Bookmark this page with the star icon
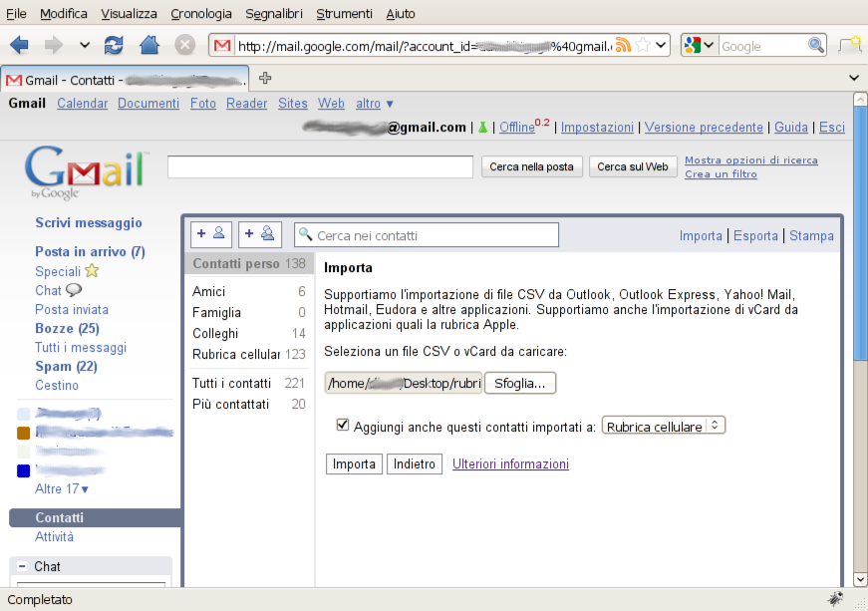The height and width of the screenshot is (611, 868). pos(643,46)
